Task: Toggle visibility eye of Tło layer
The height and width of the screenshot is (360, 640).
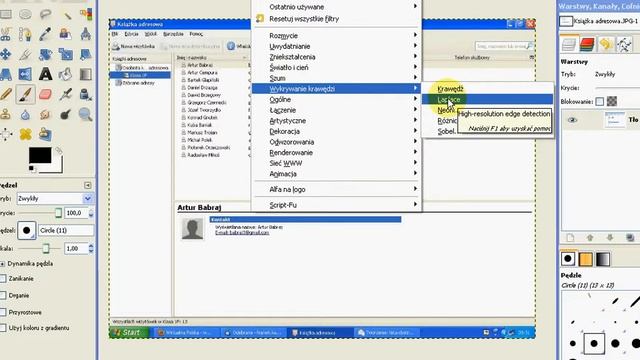Action: tap(572, 120)
